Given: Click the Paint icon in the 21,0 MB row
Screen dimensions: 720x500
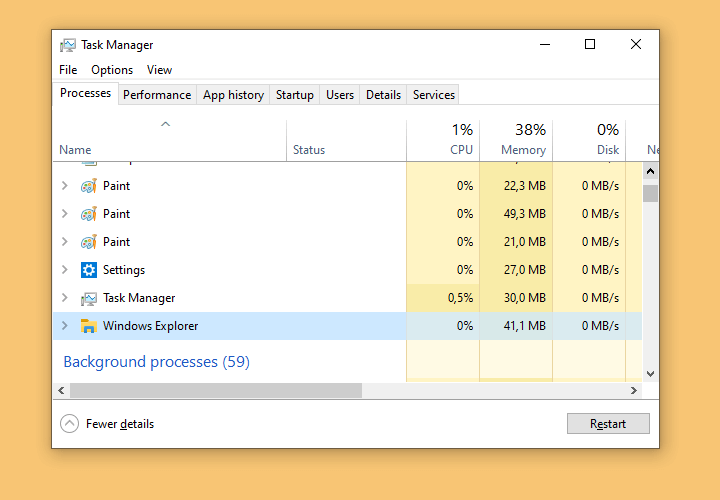Looking at the screenshot, I should click(89, 242).
